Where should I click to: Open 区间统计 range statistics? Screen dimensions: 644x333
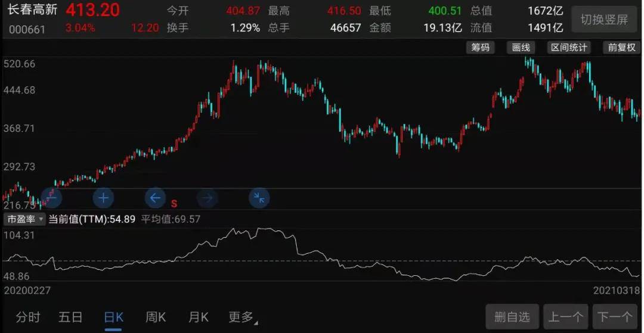[569, 48]
